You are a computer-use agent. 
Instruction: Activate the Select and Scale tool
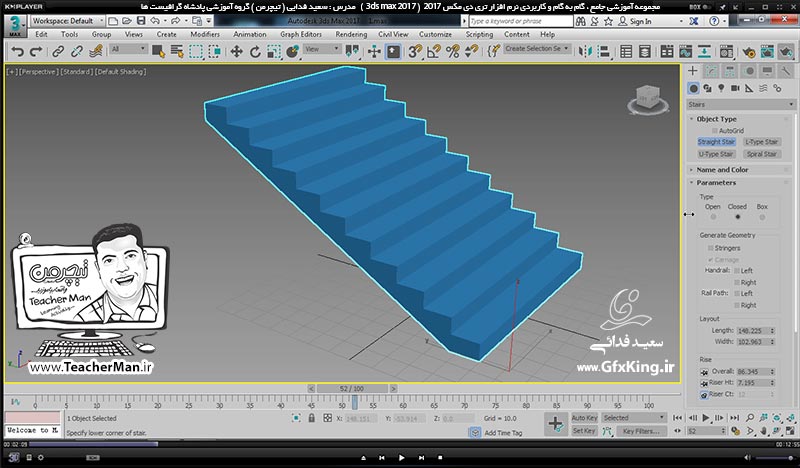pos(274,52)
